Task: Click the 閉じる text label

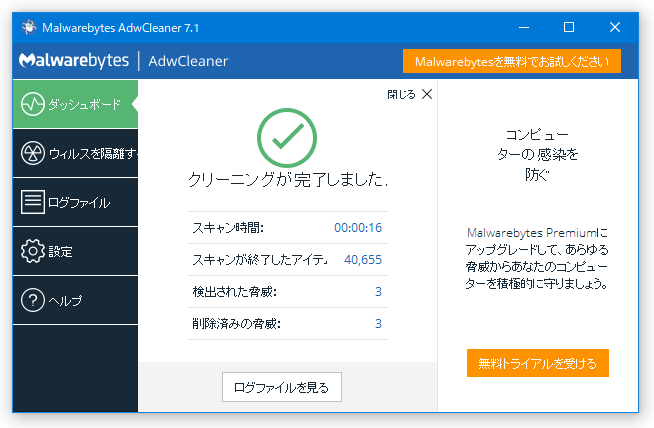Action: click(x=401, y=94)
